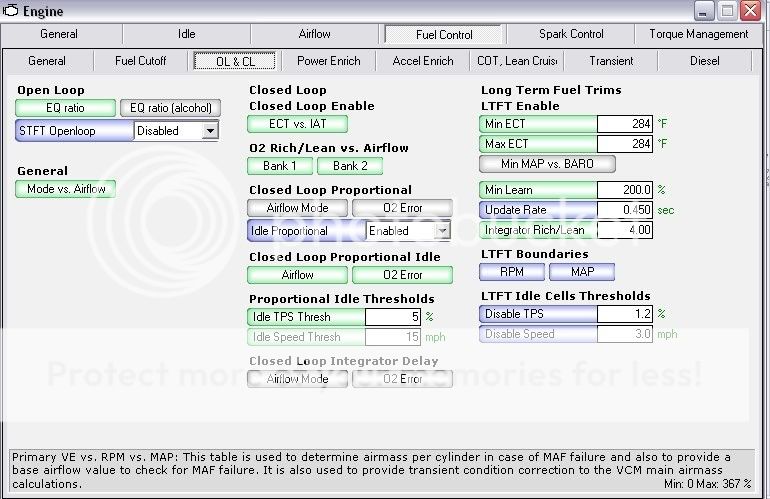Click the EQ ratio (alcohol) button

(168, 108)
